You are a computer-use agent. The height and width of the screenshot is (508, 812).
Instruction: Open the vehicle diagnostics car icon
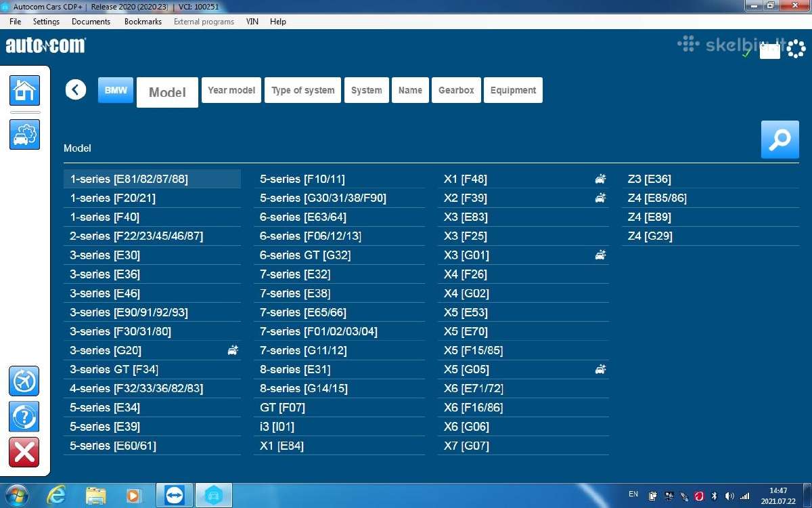(x=25, y=134)
